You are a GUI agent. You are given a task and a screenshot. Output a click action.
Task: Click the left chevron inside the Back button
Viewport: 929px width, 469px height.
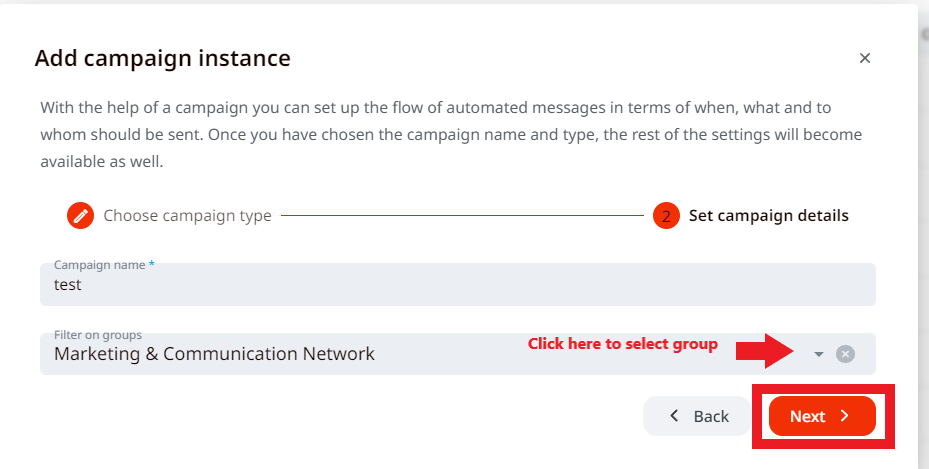coord(675,416)
